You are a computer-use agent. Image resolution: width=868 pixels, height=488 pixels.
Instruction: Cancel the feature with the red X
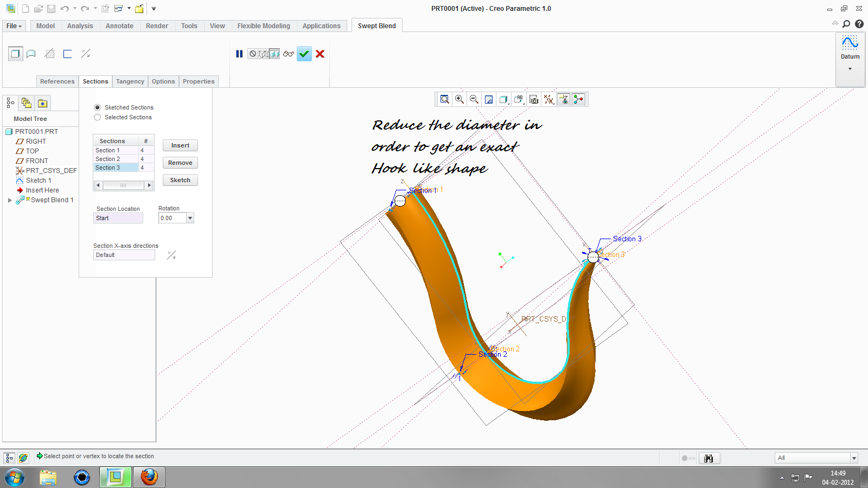[320, 54]
